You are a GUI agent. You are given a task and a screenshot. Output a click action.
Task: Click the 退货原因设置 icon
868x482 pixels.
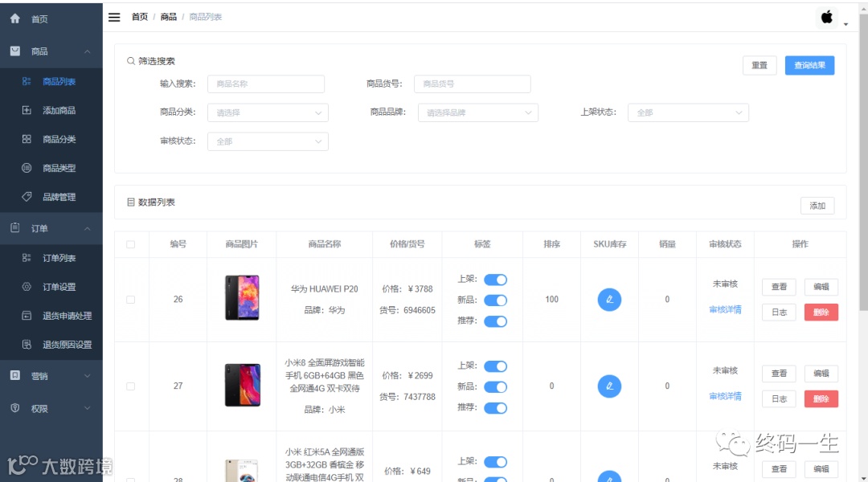pyautogui.click(x=27, y=344)
